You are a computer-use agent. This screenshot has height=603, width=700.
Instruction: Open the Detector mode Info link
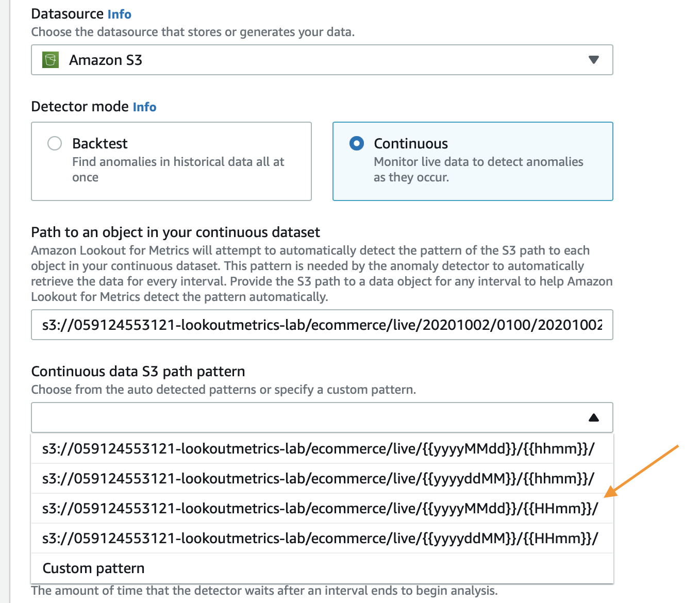144,107
